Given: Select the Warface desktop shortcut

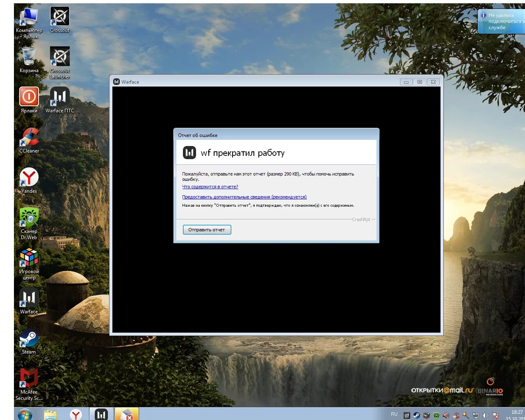Looking at the screenshot, I should click(29, 301).
